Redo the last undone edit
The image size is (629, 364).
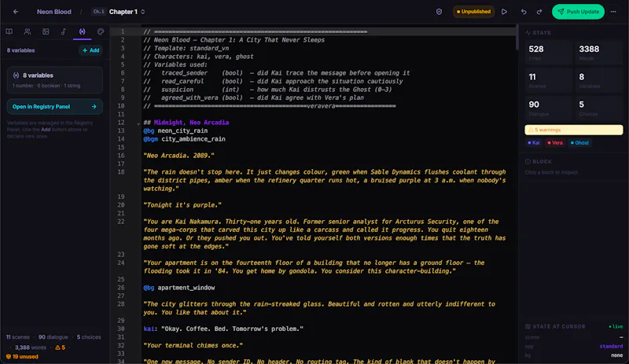click(539, 12)
